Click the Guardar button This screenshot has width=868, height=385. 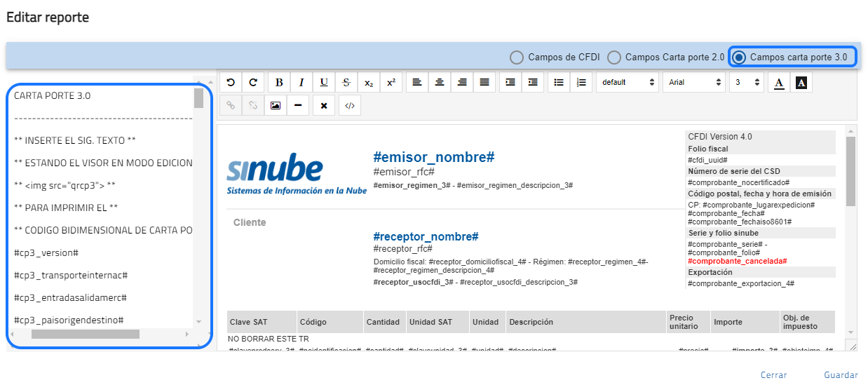[841, 375]
